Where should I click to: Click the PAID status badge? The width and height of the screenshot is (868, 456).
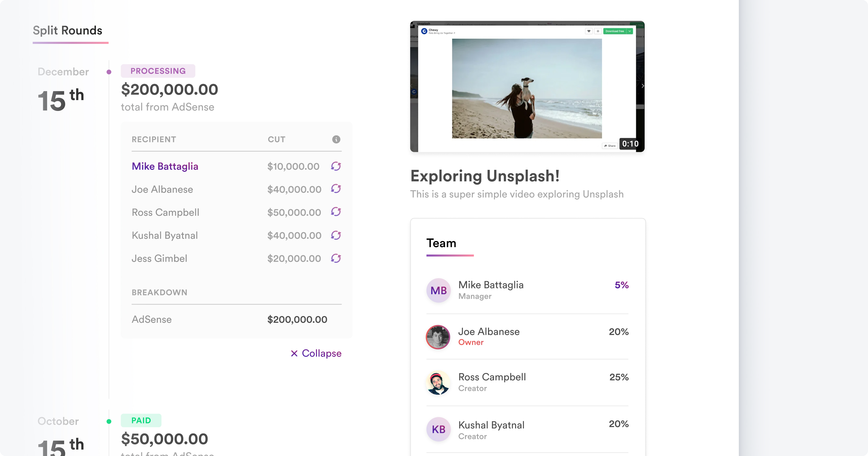[141, 420]
